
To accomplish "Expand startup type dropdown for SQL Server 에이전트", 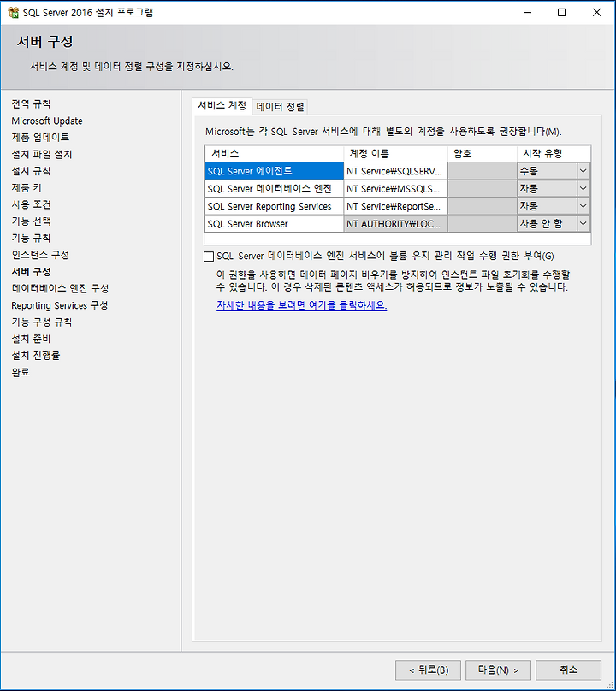I will [x=583, y=171].
